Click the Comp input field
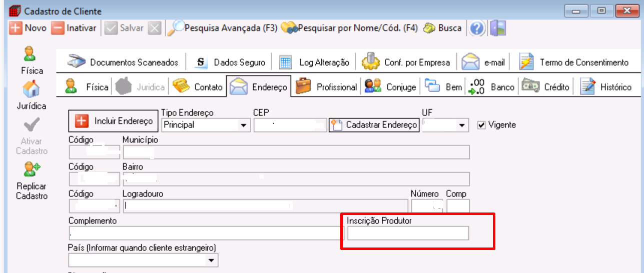Screen dimensions: 644x273 click(x=458, y=206)
